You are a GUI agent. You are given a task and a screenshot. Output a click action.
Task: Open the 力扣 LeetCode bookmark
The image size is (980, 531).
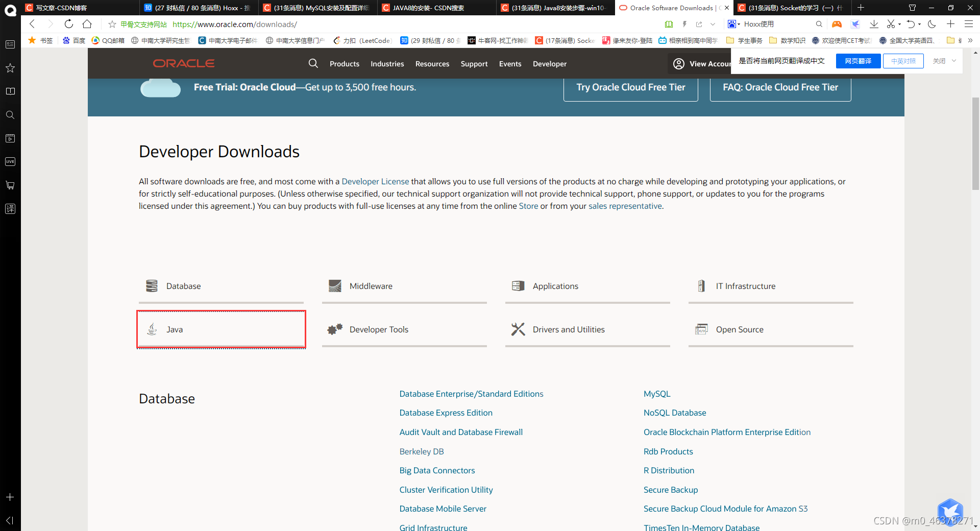coord(362,40)
